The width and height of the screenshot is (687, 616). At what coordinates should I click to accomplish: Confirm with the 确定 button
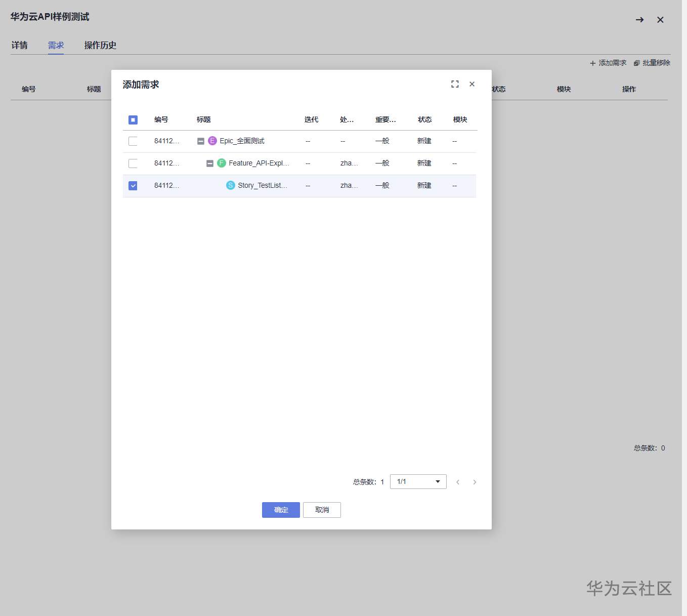281,510
